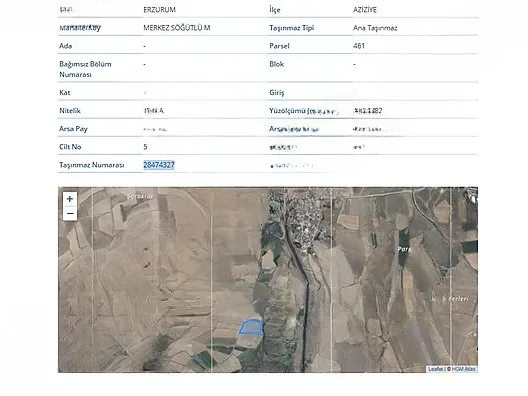The height and width of the screenshot is (396, 528).
Task: Click the Kat label
Action: [65, 92]
